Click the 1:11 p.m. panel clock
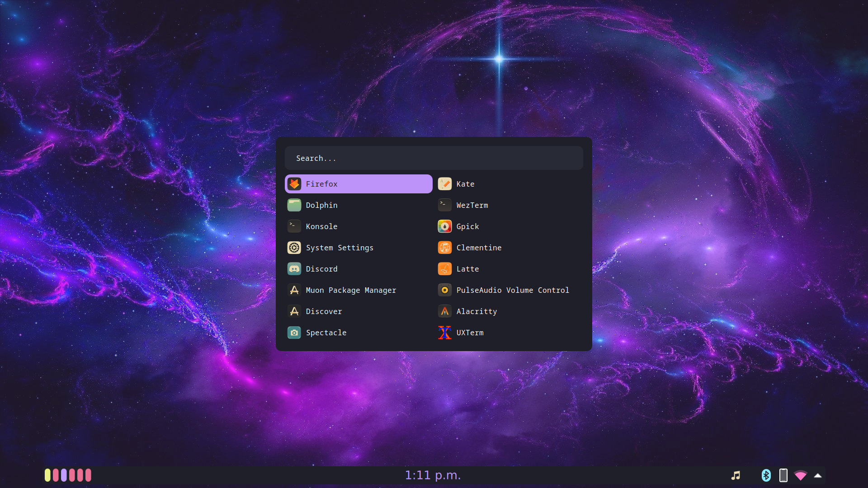This screenshot has height=488, width=868. pos(433,475)
